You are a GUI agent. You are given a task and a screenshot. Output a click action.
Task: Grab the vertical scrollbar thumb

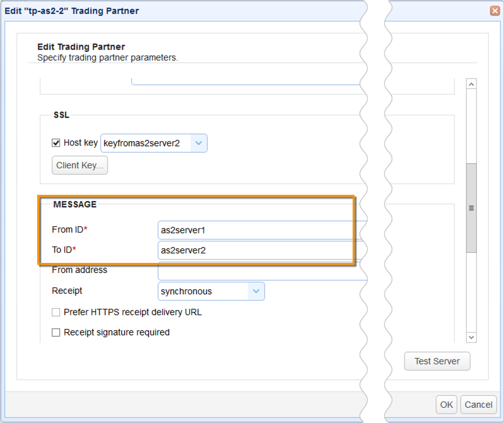tap(471, 208)
